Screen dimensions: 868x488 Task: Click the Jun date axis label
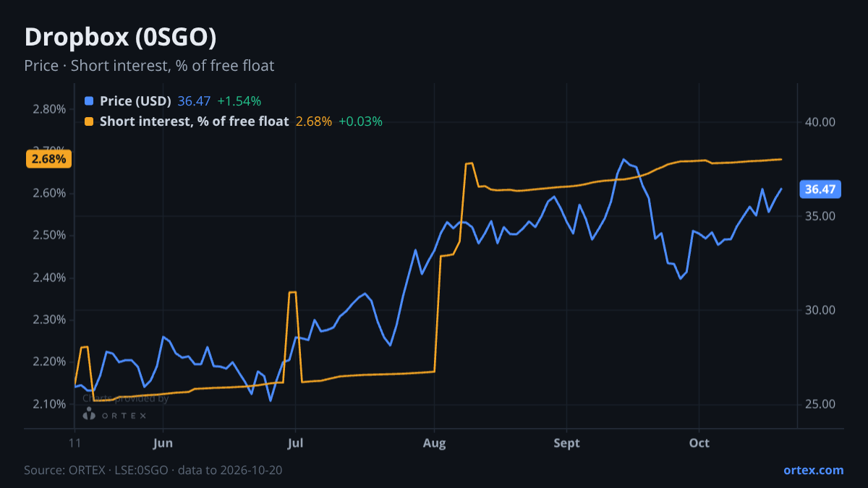pos(163,443)
